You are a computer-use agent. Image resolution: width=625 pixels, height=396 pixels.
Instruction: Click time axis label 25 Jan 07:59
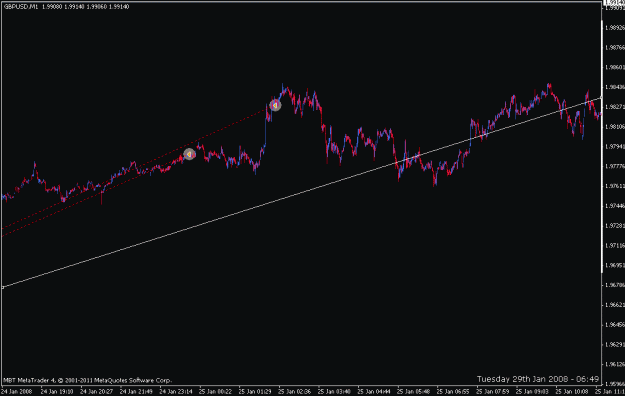tap(492, 392)
